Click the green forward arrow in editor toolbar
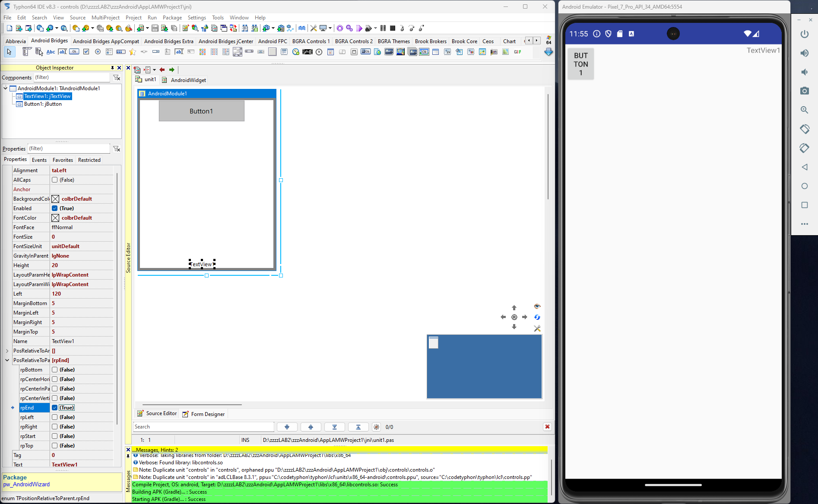818x504 pixels. pyautogui.click(x=172, y=70)
